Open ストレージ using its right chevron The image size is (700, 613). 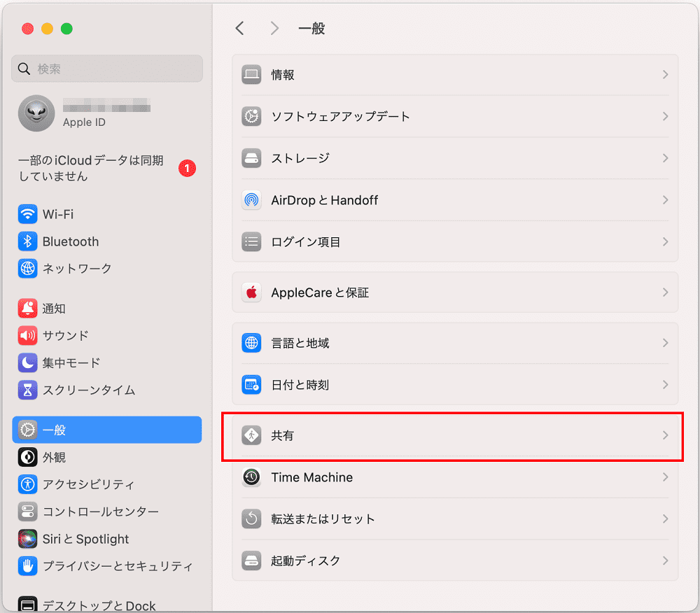(665, 158)
